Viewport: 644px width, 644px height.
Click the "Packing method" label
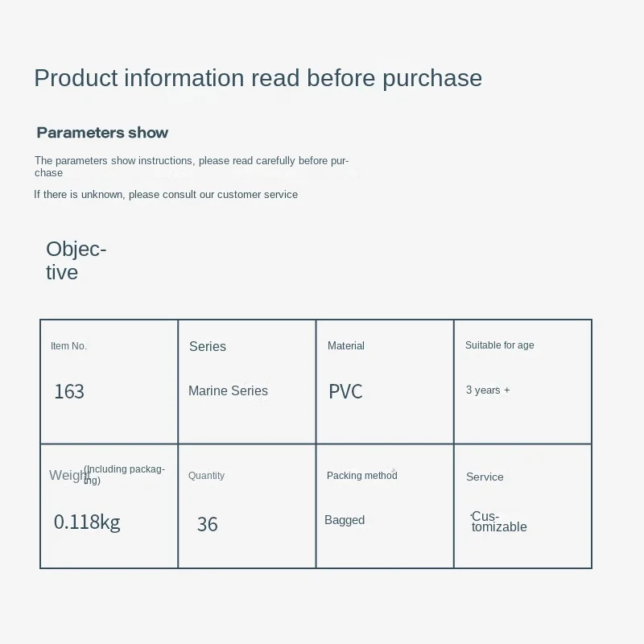[x=361, y=476]
